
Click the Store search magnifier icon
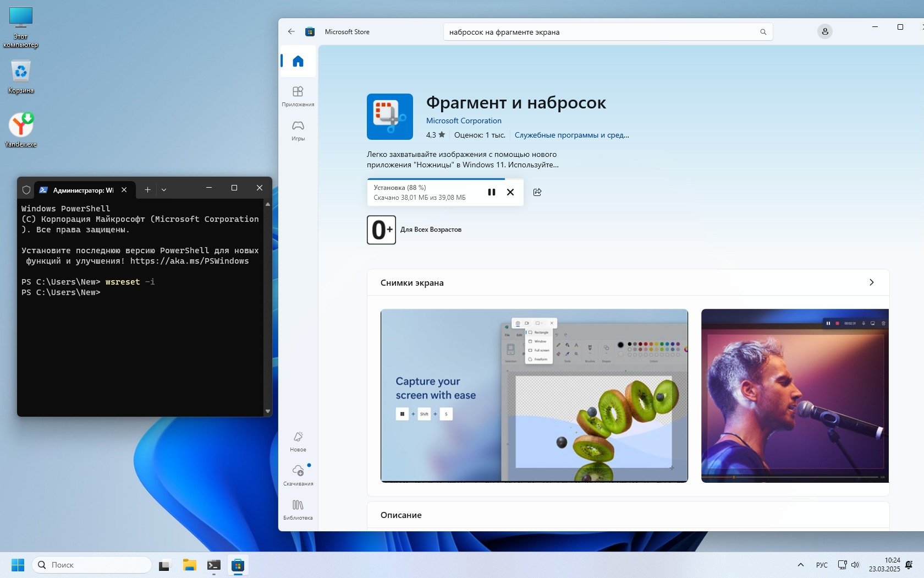(x=763, y=32)
